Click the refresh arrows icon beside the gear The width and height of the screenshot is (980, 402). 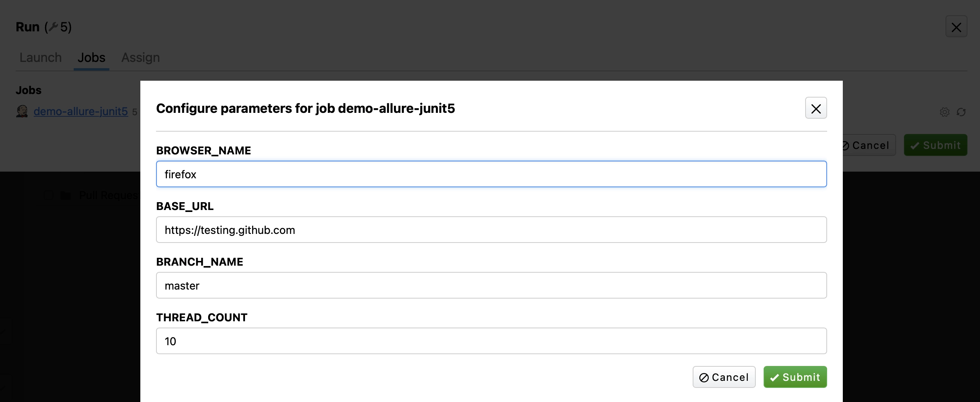pyautogui.click(x=961, y=112)
